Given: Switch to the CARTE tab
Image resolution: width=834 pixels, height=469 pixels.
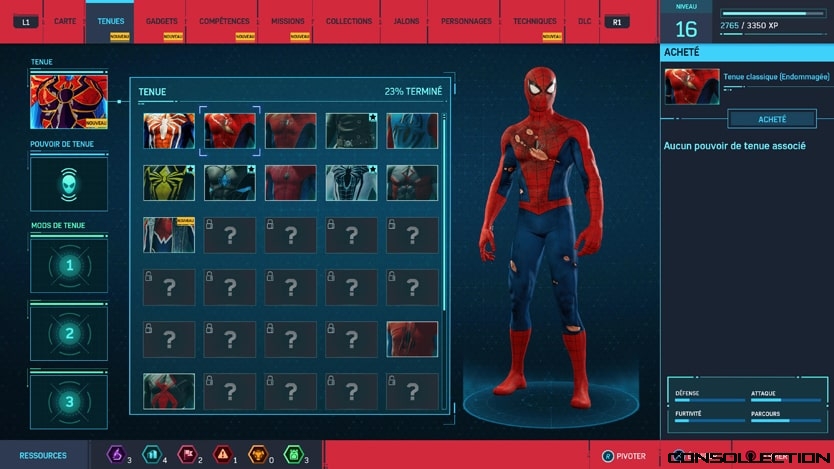Looking at the screenshot, I should (65, 21).
